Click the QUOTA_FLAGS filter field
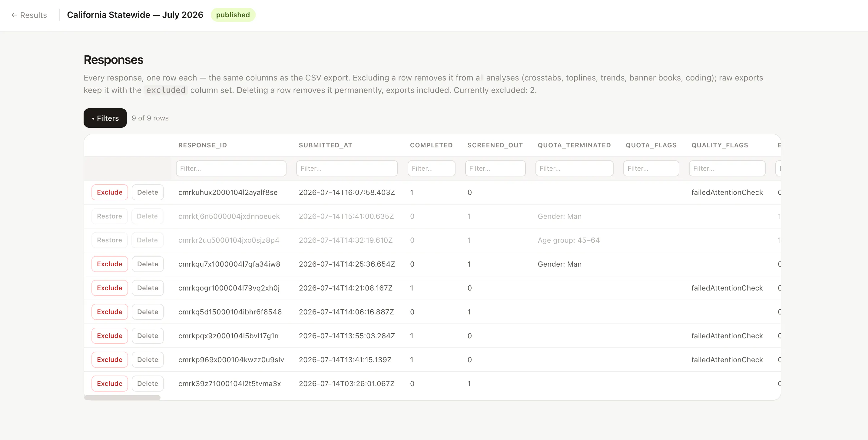The image size is (868, 440). (x=651, y=168)
